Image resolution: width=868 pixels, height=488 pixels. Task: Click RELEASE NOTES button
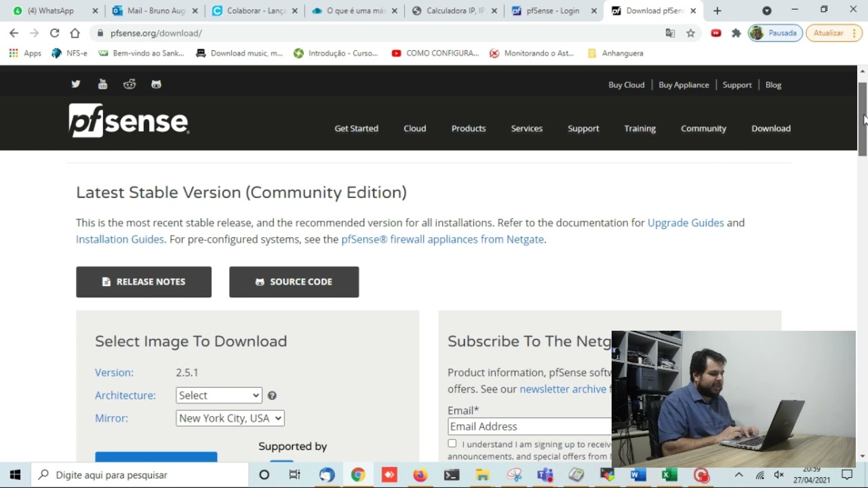coord(144,282)
